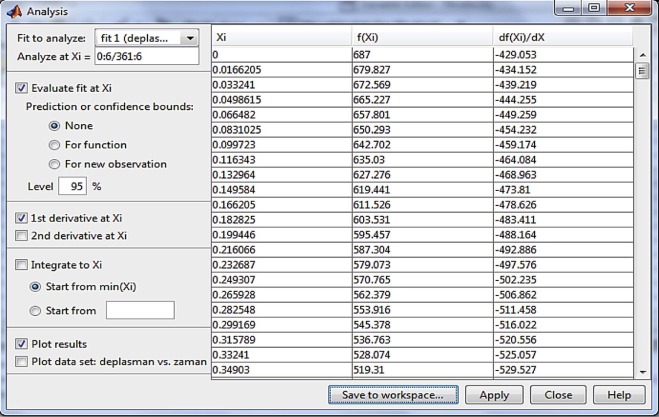Select For function bounds option
Screen dimensions: 659x417
pos(54,145)
